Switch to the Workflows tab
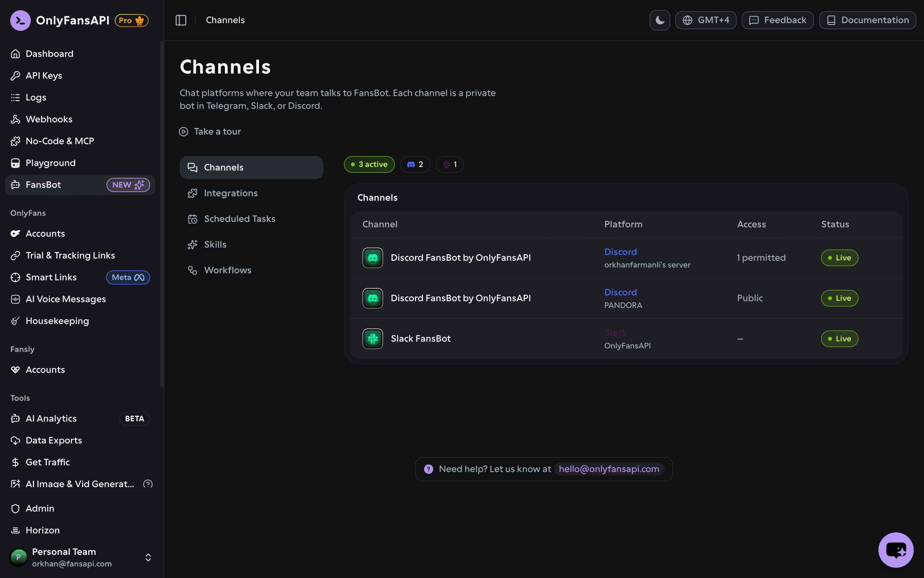 [251, 270]
